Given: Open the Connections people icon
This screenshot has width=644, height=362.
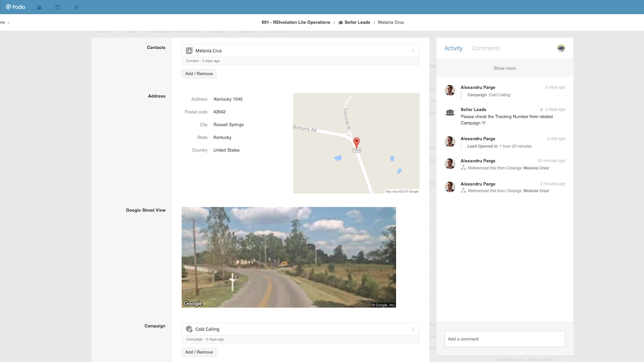Looking at the screenshot, I should point(39,7).
